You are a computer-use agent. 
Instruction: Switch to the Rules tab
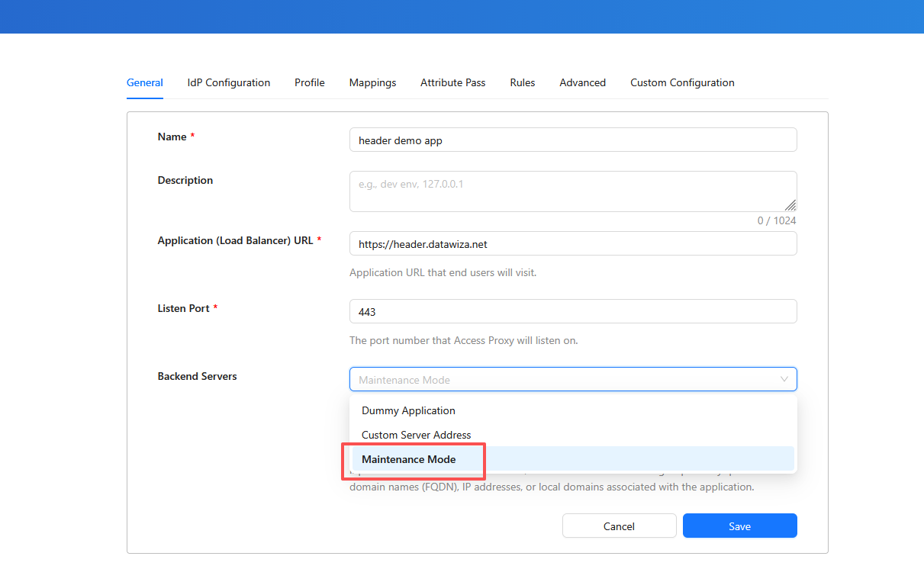(x=522, y=82)
